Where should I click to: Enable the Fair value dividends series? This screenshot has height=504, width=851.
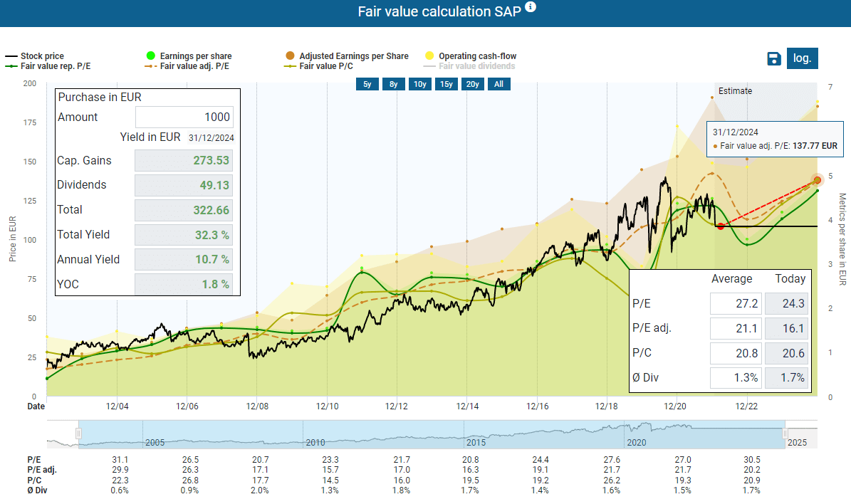click(469, 66)
